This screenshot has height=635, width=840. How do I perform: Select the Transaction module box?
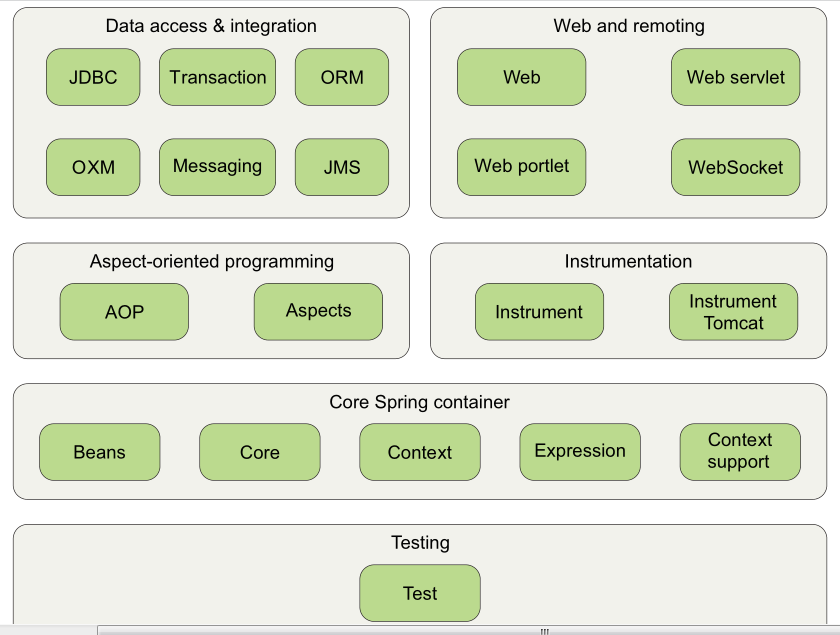point(218,77)
